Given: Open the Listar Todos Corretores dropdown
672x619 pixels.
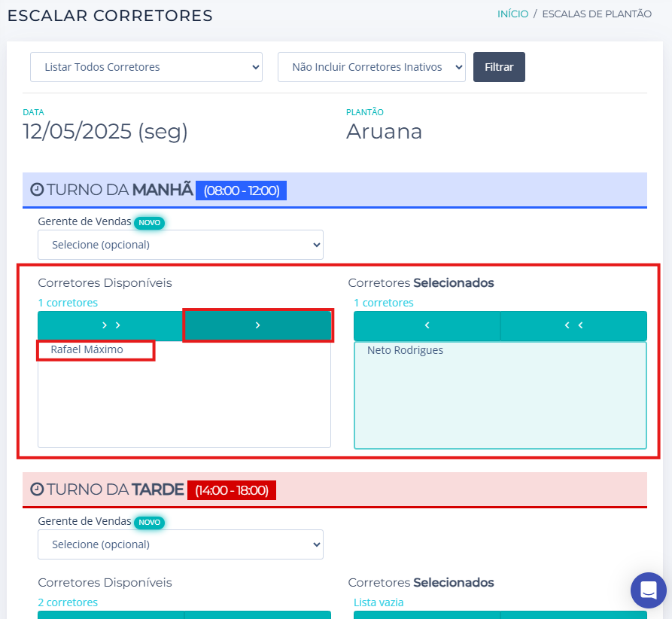Looking at the screenshot, I should 146,67.
